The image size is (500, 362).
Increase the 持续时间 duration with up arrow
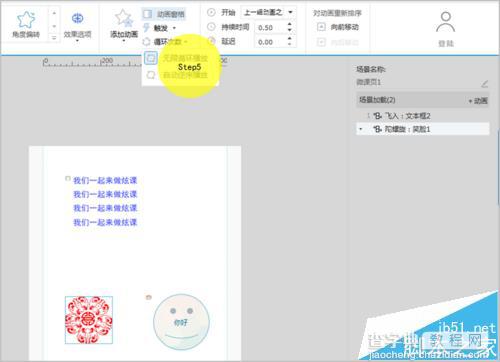pyautogui.click(x=290, y=24)
